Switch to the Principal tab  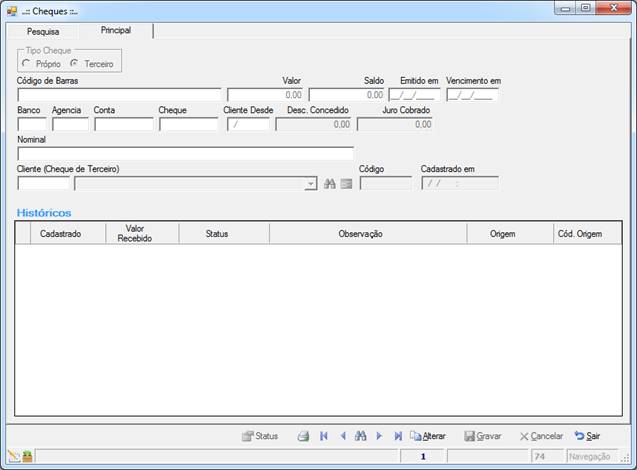(x=116, y=30)
